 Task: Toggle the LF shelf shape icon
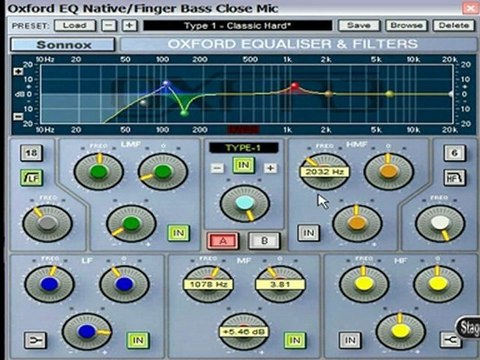[35, 340]
